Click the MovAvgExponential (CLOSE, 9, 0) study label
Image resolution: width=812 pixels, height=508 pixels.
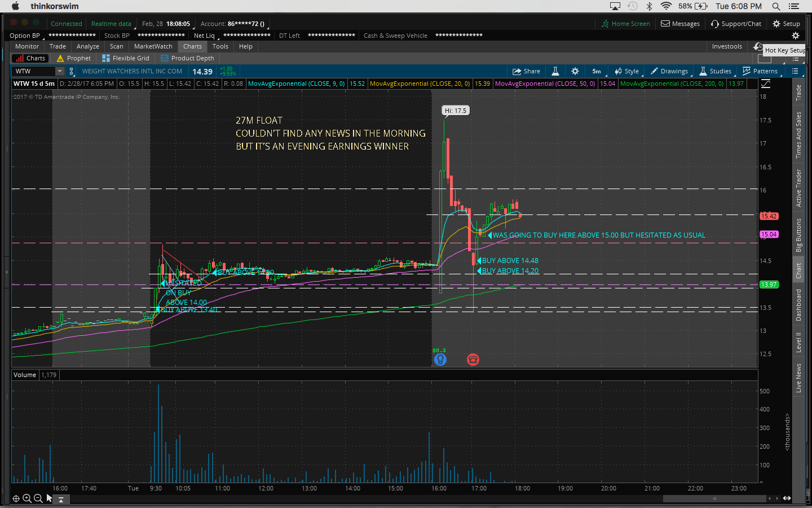tap(297, 84)
